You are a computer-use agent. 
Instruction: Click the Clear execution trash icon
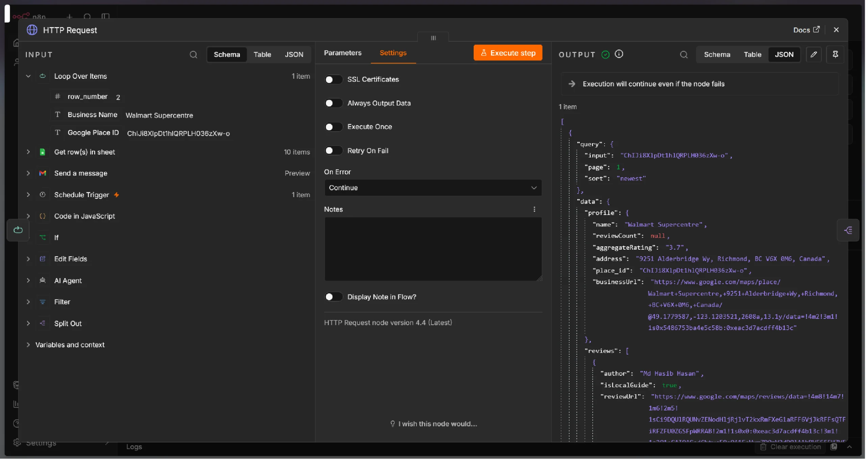tap(763, 447)
